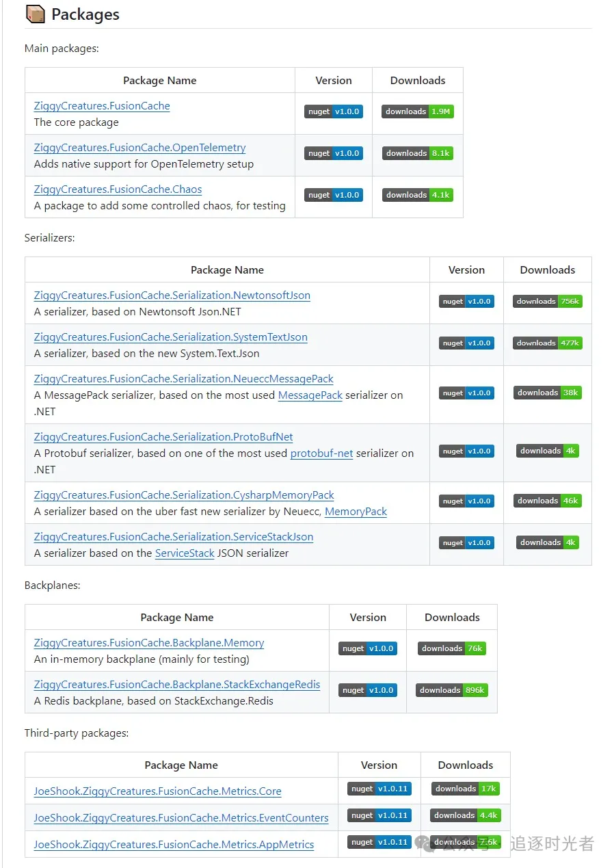The height and width of the screenshot is (868, 614).
Task: Click downloads 46k badge for CysharpMemoryPack
Action: (548, 501)
